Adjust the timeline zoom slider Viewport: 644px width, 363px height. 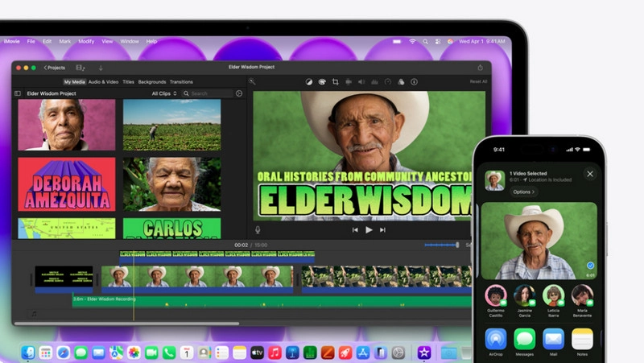click(441, 245)
